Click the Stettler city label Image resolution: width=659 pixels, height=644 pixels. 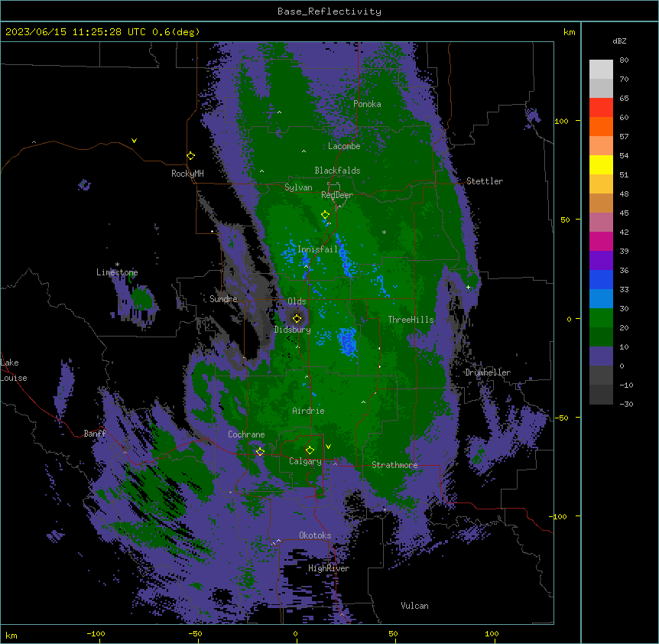click(x=485, y=181)
